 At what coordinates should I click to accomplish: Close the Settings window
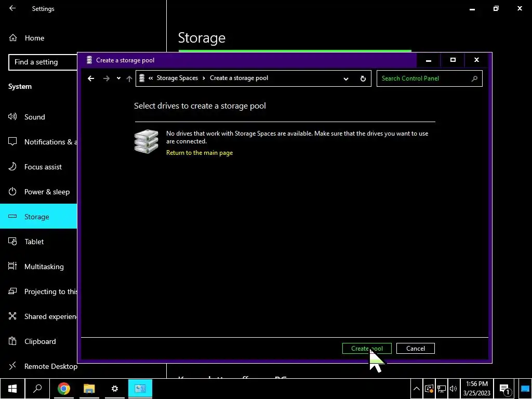520,8
